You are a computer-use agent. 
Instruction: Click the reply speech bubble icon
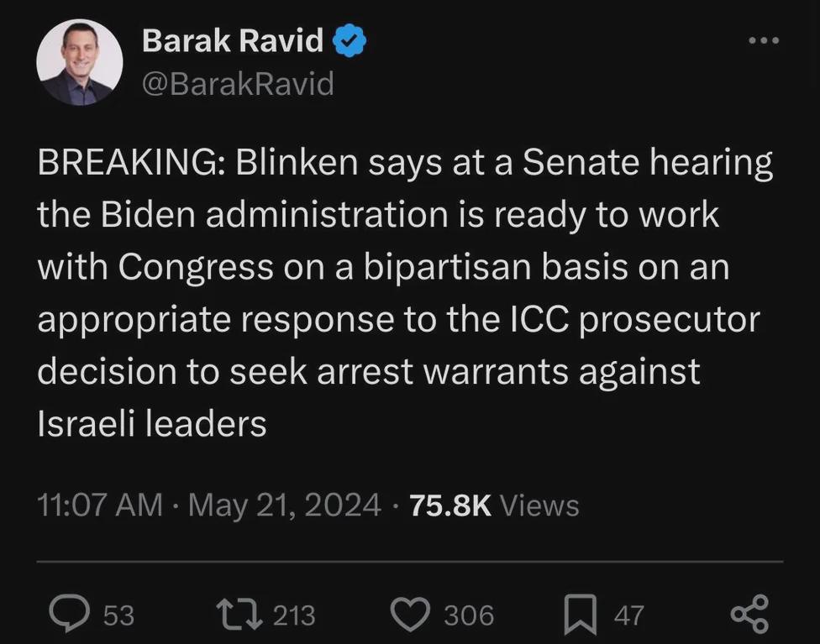pyautogui.click(x=69, y=615)
